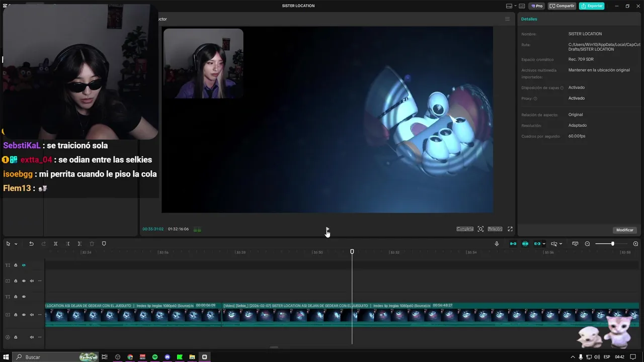
Task: Toggle auto snapping on the timeline
Action: coord(525,244)
